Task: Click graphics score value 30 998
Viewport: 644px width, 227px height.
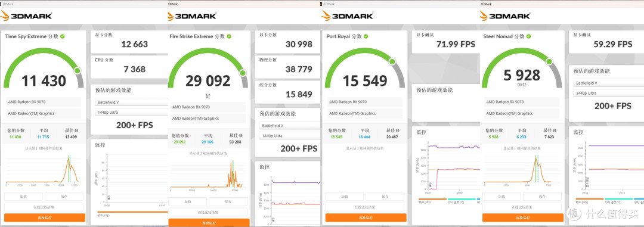Action: (x=299, y=44)
